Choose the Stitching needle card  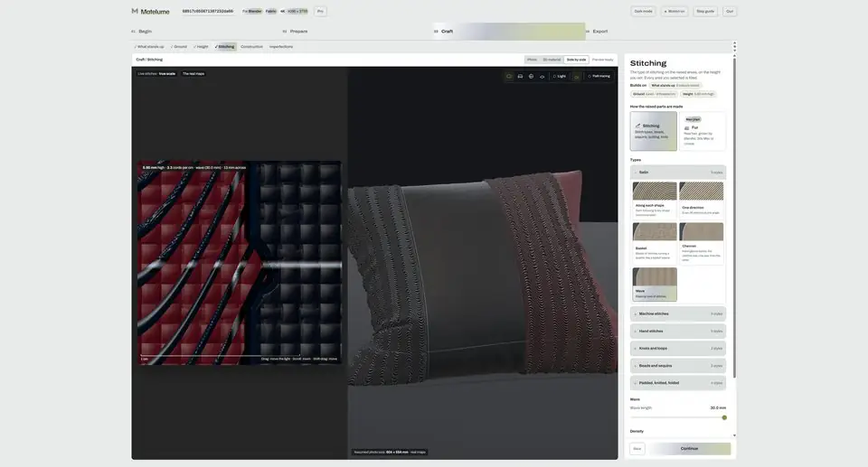[x=653, y=131]
